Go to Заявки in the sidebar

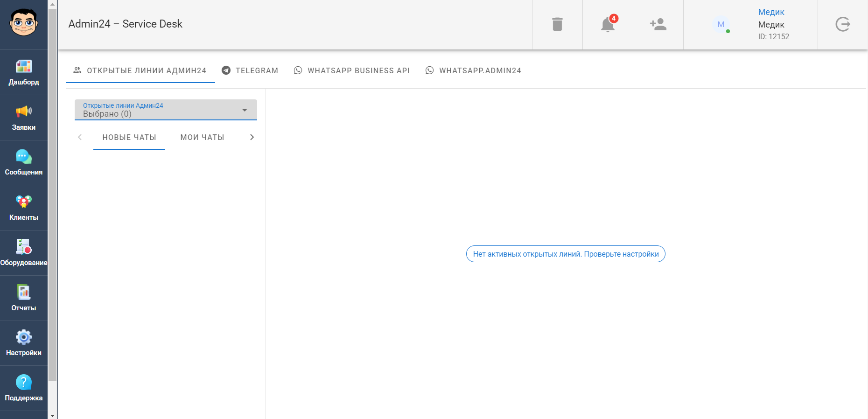(24, 118)
